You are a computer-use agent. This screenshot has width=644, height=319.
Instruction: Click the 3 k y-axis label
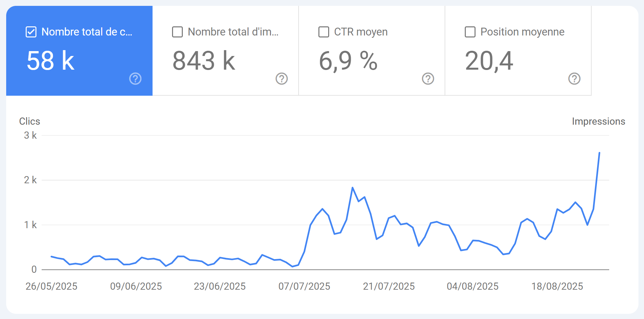(x=30, y=135)
